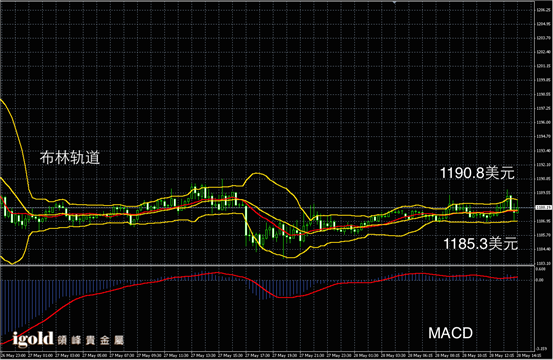Click the upper Bollinger band peak
The height and width of the screenshot is (360, 553).
point(256,173)
